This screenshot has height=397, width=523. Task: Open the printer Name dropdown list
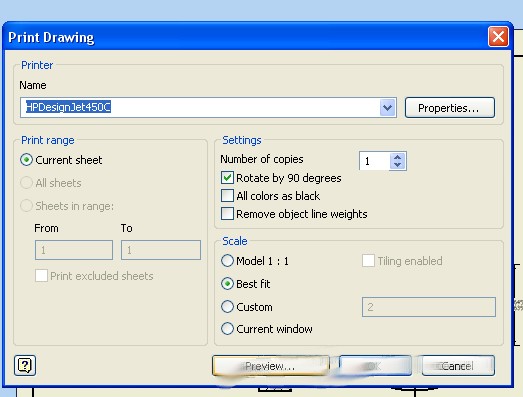coord(387,108)
